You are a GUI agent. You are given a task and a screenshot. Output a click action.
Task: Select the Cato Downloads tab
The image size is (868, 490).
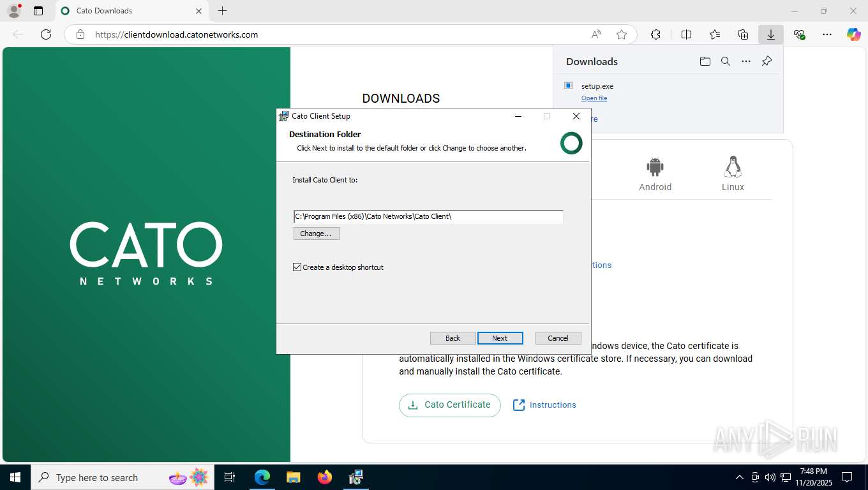coord(131,11)
